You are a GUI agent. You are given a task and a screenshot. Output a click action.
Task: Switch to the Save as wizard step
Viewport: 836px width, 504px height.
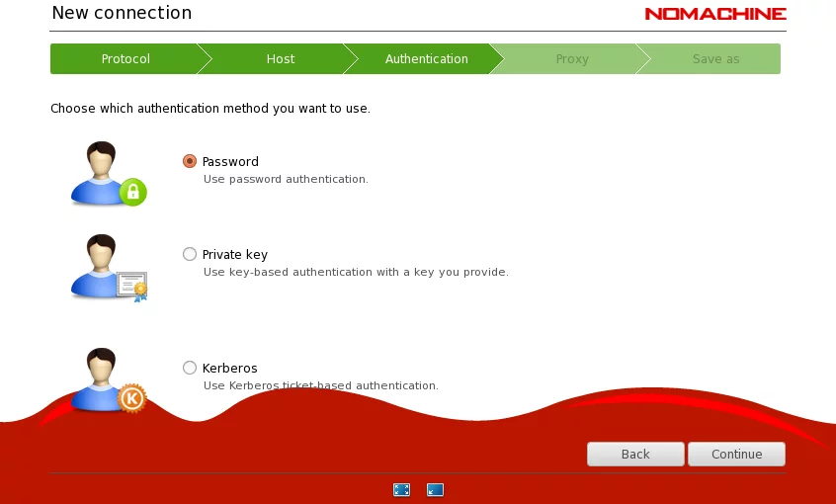pyautogui.click(x=715, y=59)
